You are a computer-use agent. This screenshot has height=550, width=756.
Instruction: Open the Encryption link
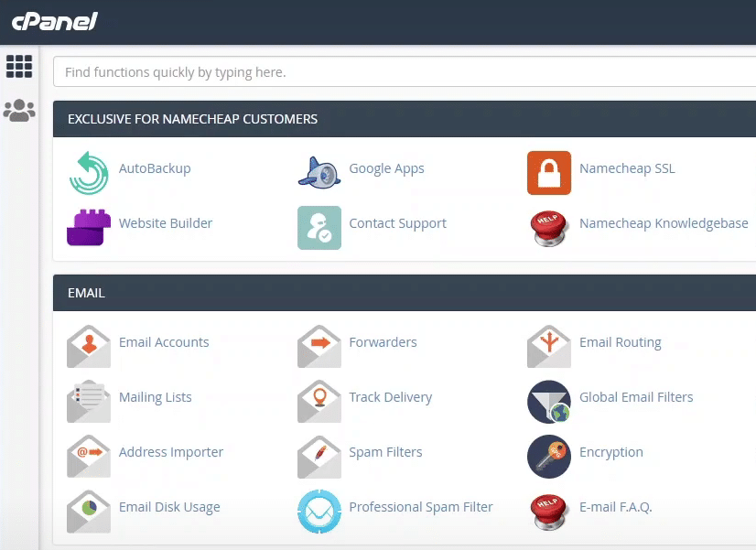[610, 452]
